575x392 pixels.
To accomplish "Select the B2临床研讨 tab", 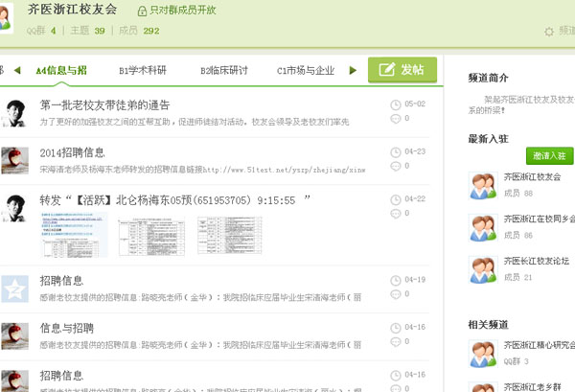I will click(223, 71).
